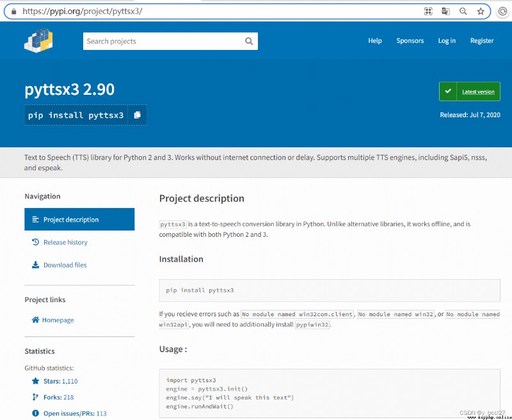Click the search magnifier button
This screenshot has width=512, height=420.
[x=249, y=41]
